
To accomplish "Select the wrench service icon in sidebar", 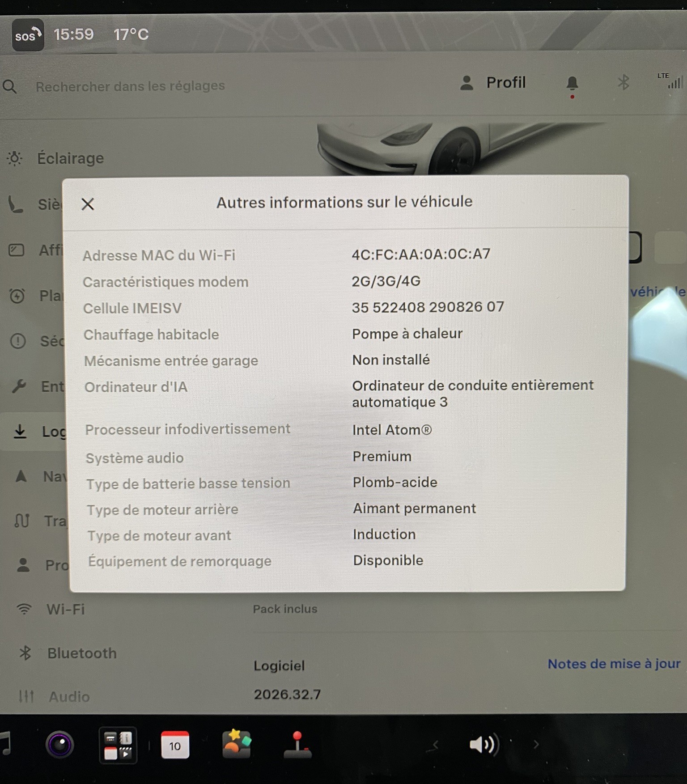I will pyautogui.click(x=19, y=386).
